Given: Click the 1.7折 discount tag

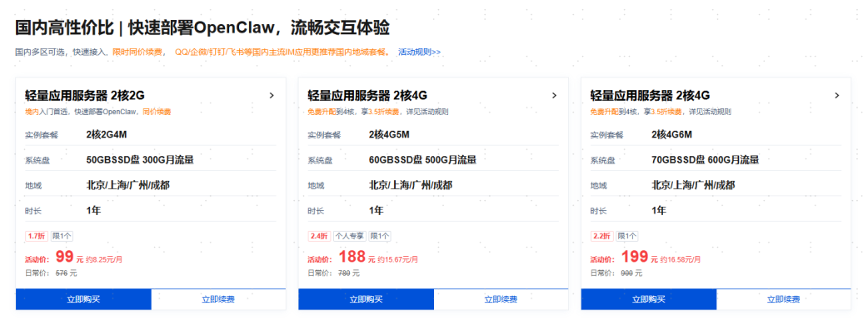Looking at the screenshot, I should coord(37,236).
